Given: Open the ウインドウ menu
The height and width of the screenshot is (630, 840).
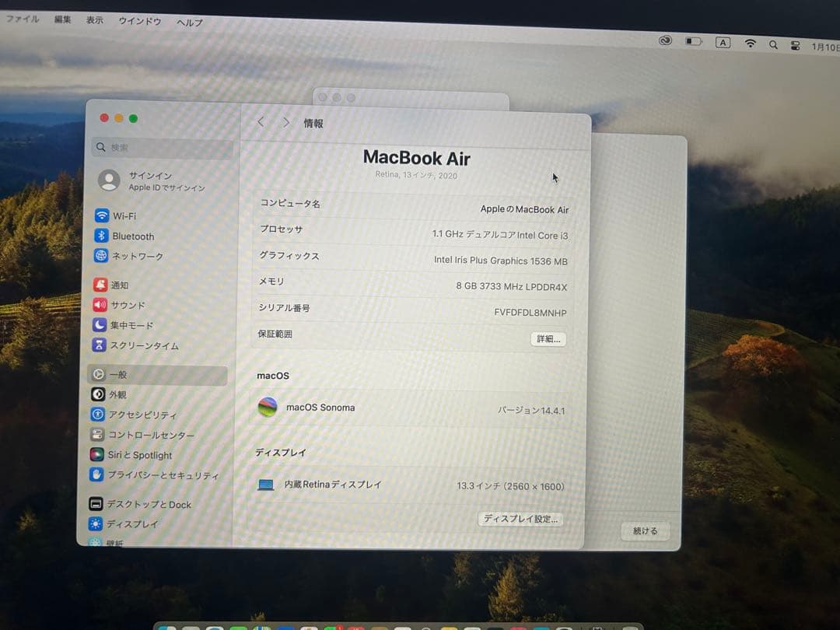Looking at the screenshot, I should pos(138,22).
